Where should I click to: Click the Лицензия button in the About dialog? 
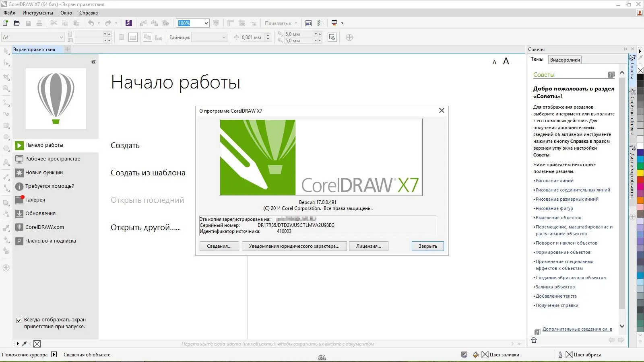click(x=368, y=246)
